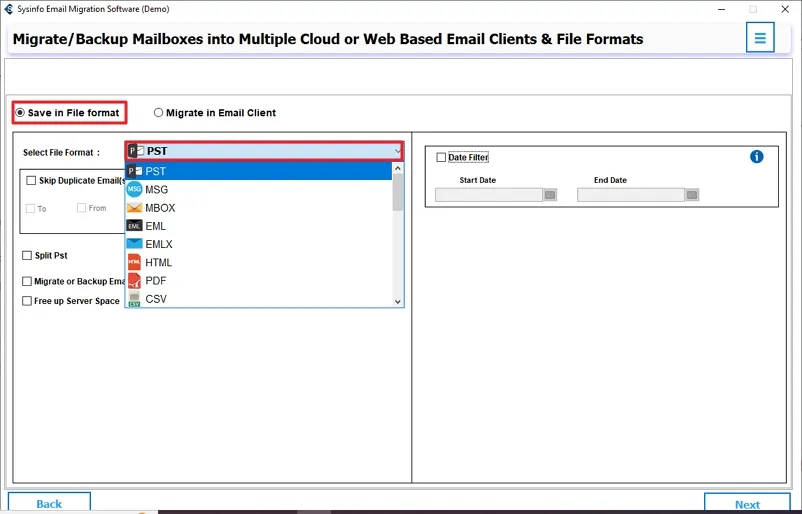Choose PDF from the format list
Screen dimensions: 802x514
(x=259, y=280)
